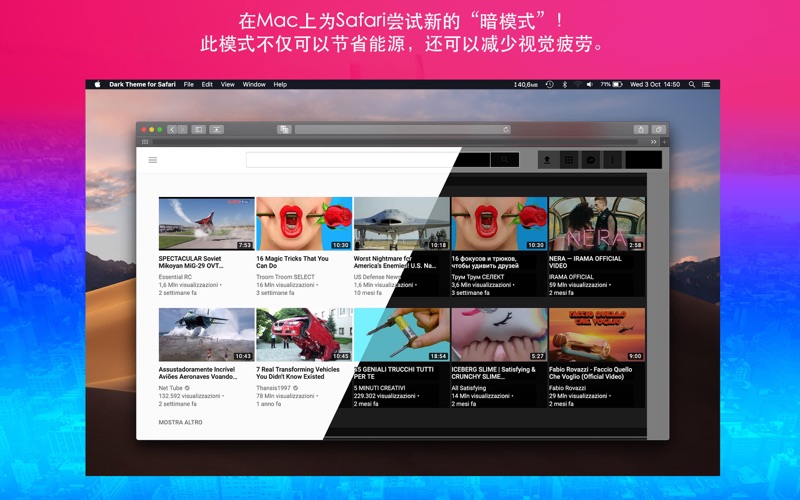Click title 7 Real Transforming Vehicles
800x500 pixels.
[x=297, y=373]
